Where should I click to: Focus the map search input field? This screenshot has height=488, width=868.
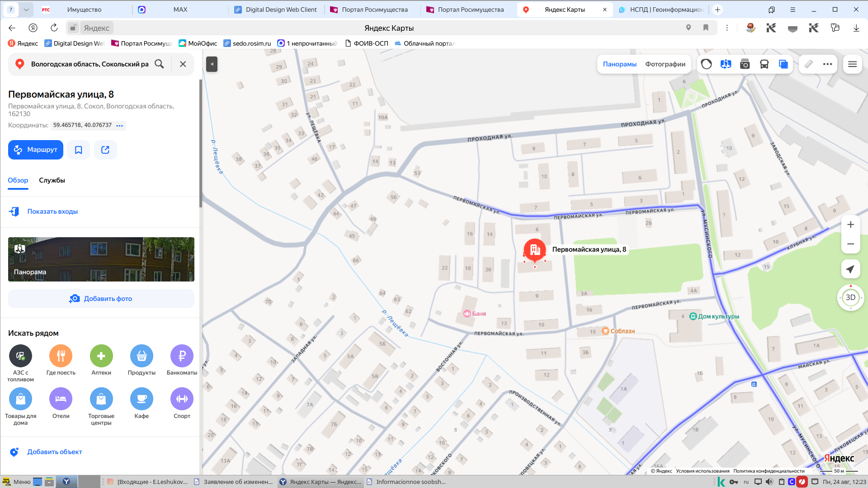click(x=90, y=64)
